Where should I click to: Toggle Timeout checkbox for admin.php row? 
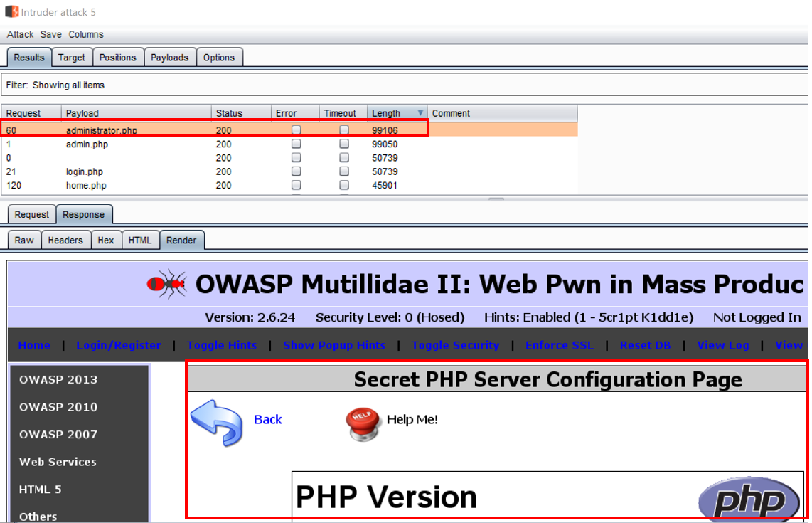point(344,144)
